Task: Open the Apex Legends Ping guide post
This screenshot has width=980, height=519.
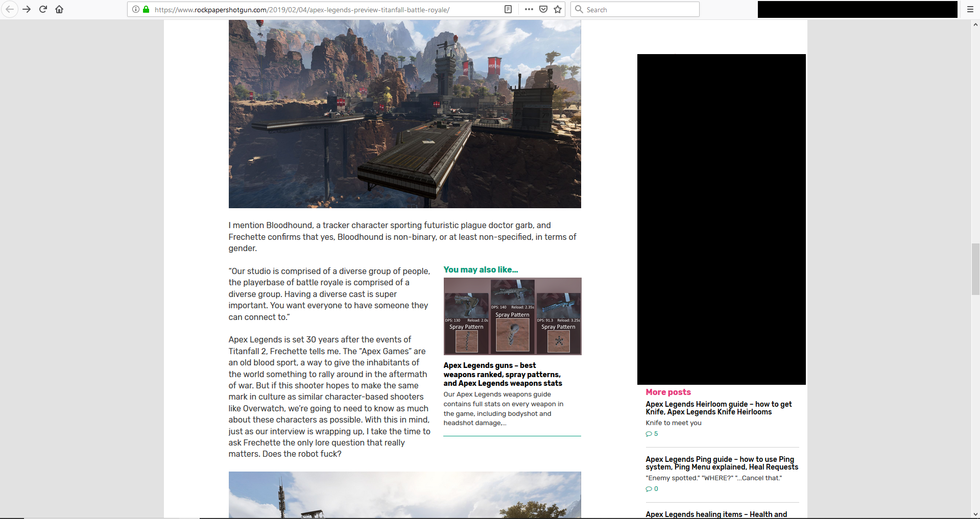Action: pos(721,463)
